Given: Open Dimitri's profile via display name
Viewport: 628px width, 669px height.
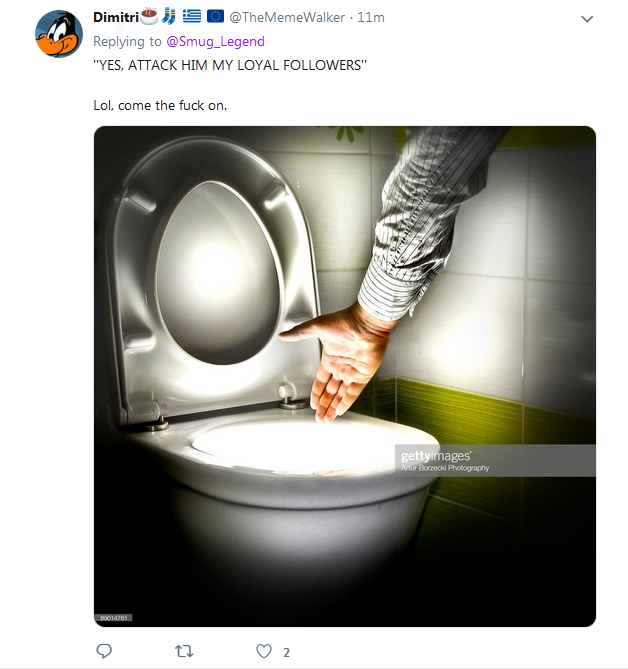Looking at the screenshot, I should pos(116,17).
